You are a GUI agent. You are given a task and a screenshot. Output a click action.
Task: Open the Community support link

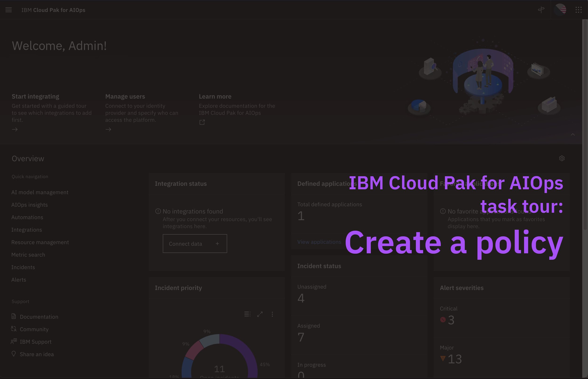pos(34,329)
